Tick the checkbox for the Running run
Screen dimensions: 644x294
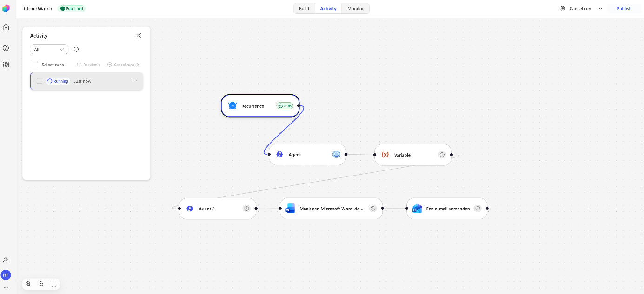coord(40,81)
